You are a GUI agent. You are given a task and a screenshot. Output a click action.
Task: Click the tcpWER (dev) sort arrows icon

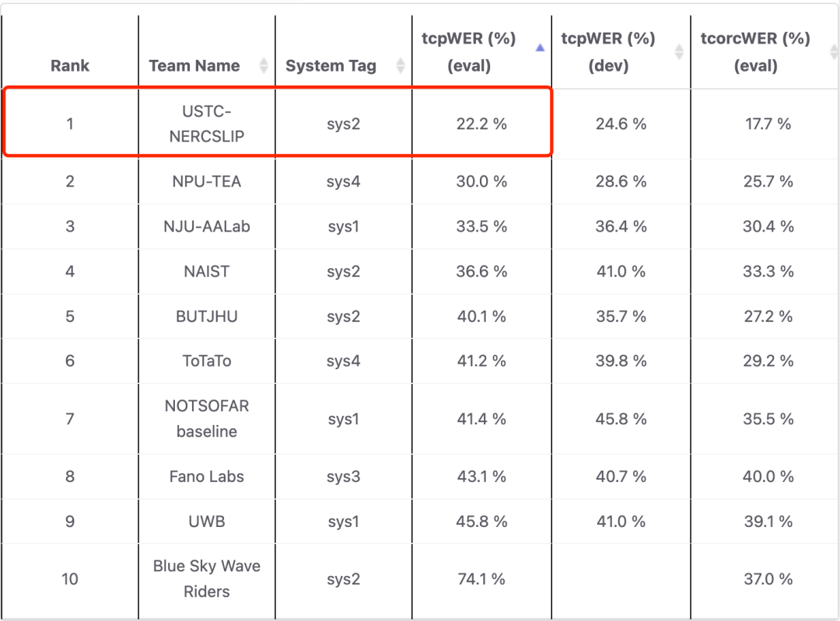click(679, 52)
